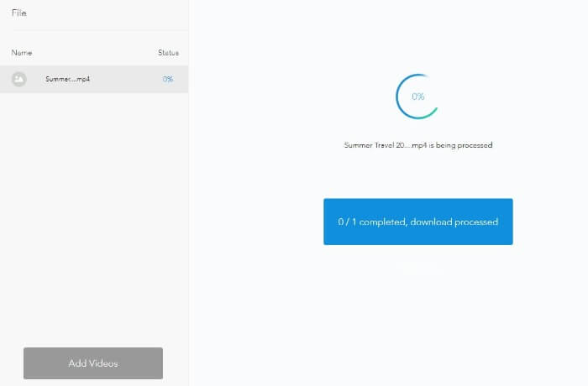Click the empty file list area below Summer...mp4
Viewport: 588px width, 386px height.
coord(93,210)
